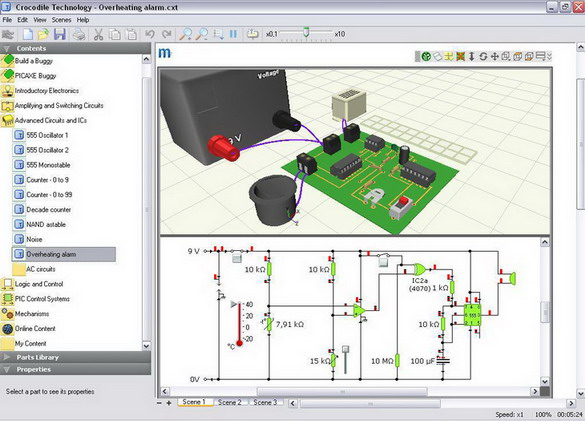Click the schematic horizontal scrollbar thumb
Viewport: 585px width, 421px height.
coord(342,392)
